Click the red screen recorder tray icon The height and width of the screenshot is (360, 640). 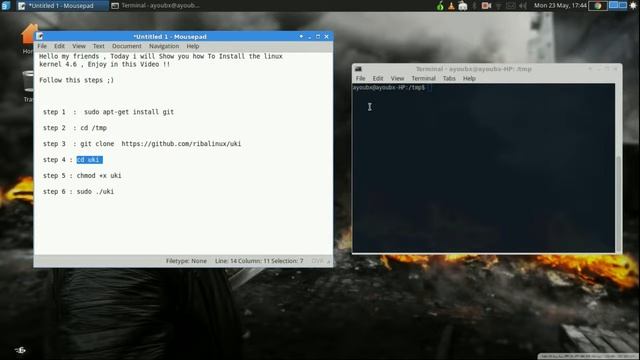click(486, 6)
